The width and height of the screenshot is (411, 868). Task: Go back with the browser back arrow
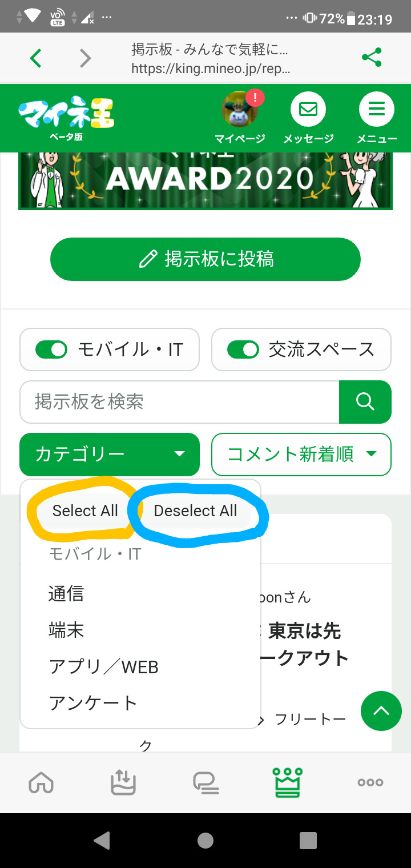(x=36, y=58)
